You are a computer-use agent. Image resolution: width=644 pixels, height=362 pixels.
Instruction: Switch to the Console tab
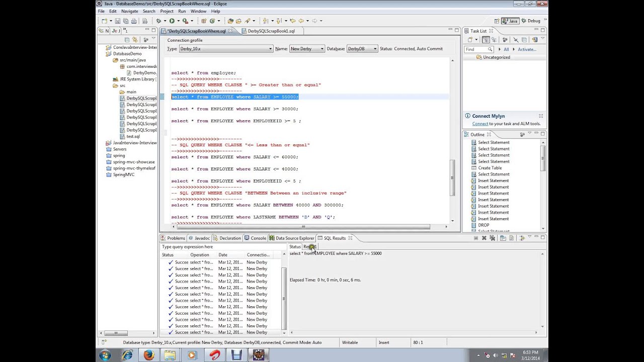point(255,238)
